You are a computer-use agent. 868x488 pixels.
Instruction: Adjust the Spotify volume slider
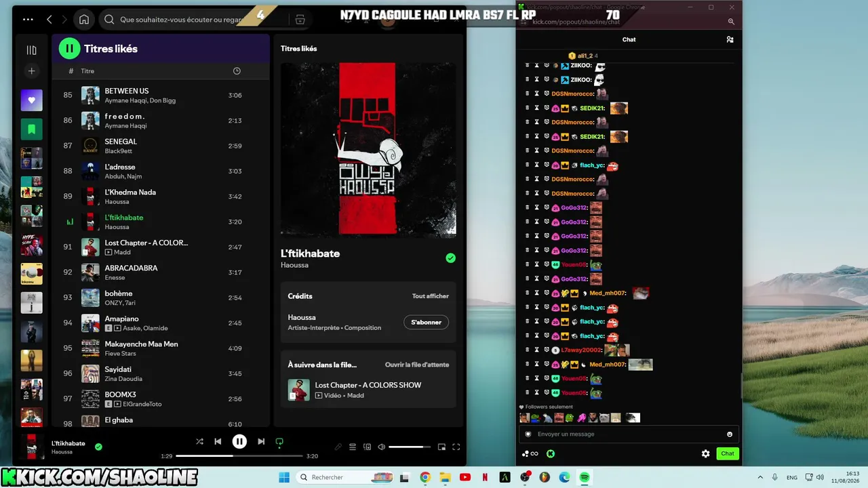coord(410,447)
